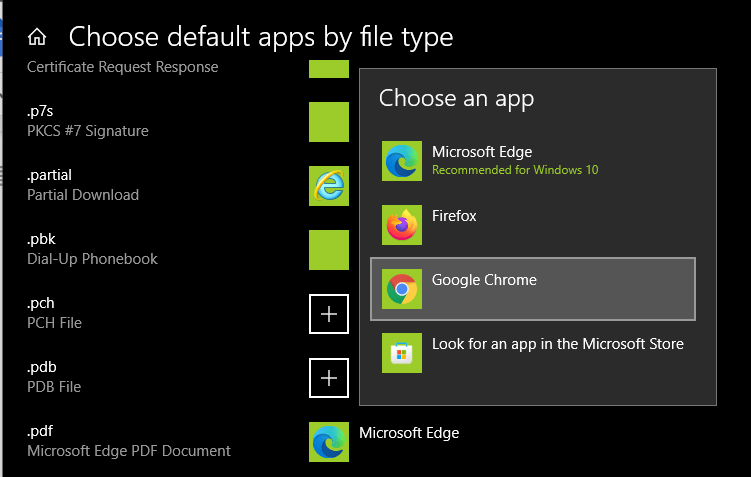Click 'Recommended for Windows 10' text
Viewport: 751px width, 477px height.
(515, 170)
